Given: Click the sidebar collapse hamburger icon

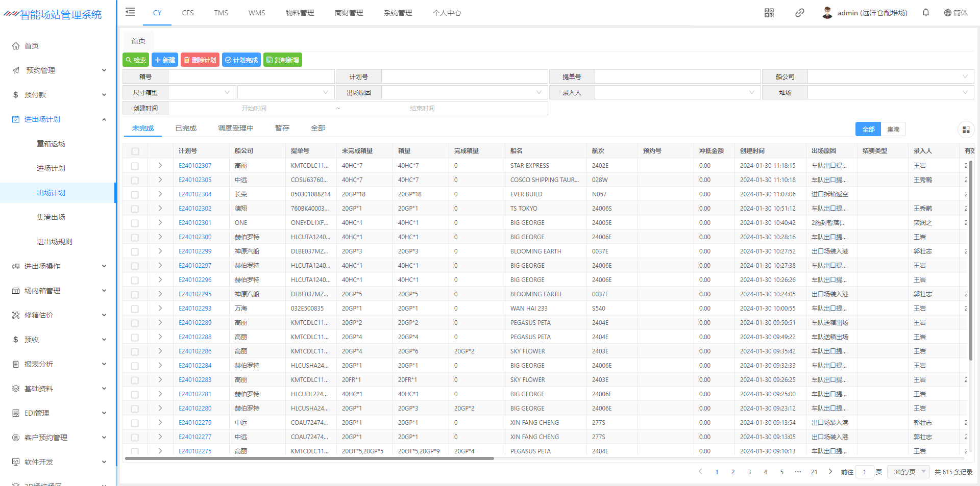Looking at the screenshot, I should [x=130, y=12].
